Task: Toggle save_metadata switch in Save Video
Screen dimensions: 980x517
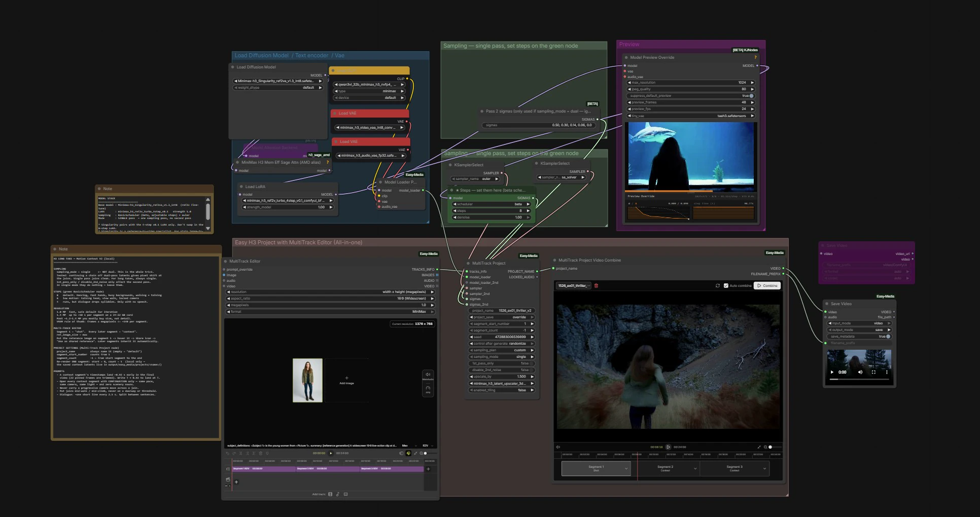Action: point(888,336)
